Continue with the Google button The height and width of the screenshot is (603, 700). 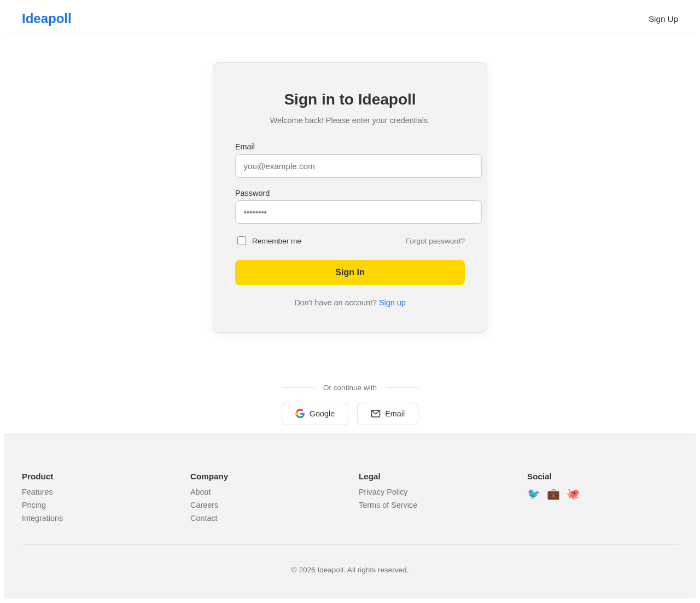[x=315, y=414]
